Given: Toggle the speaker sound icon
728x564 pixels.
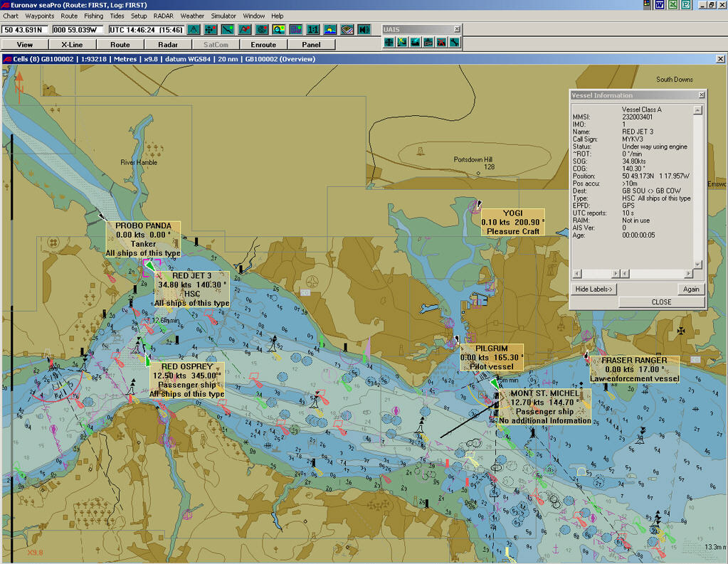Looking at the screenshot, I should click(x=364, y=30).
